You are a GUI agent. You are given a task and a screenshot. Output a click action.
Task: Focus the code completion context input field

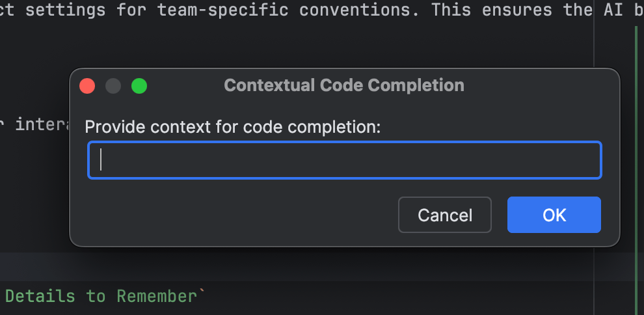tap(345, 160)
